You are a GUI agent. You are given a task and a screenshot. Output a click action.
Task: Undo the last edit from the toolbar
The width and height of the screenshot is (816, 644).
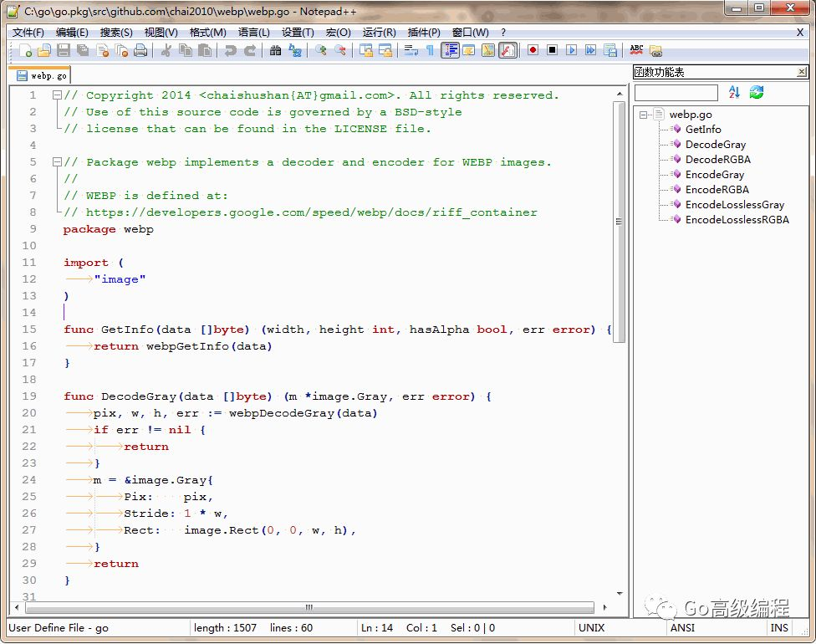[x=230, y=50]
